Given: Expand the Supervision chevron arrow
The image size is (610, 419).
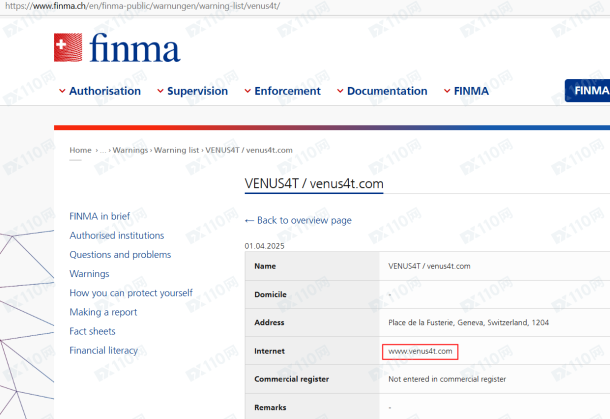Looking at the screenshot, I should (160, 91).
